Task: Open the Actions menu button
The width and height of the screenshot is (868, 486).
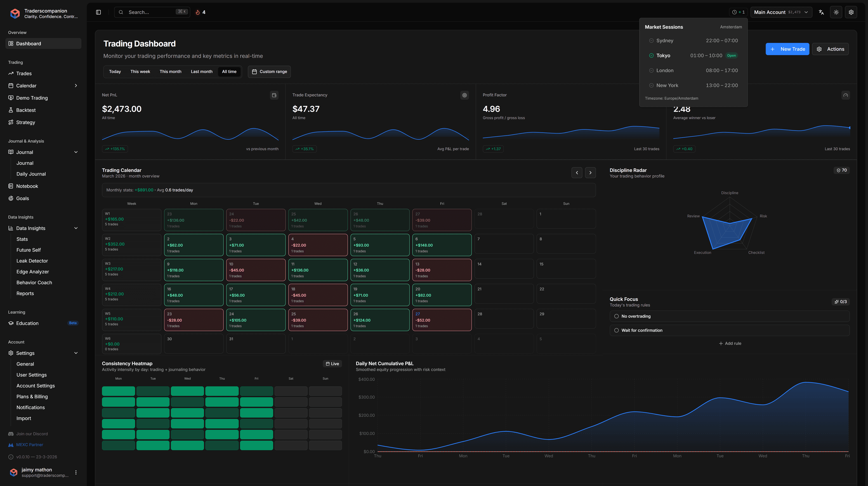Action: pos(830,49)
